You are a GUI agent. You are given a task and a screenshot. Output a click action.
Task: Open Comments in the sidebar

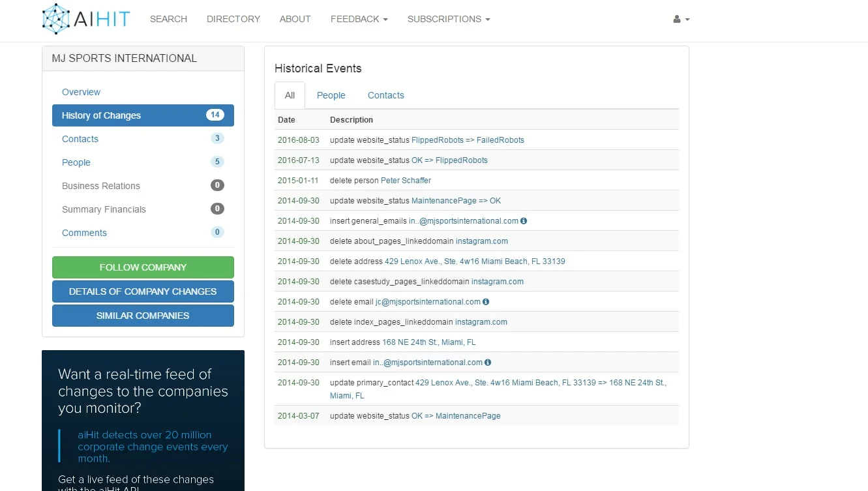[x=84, y=233]
